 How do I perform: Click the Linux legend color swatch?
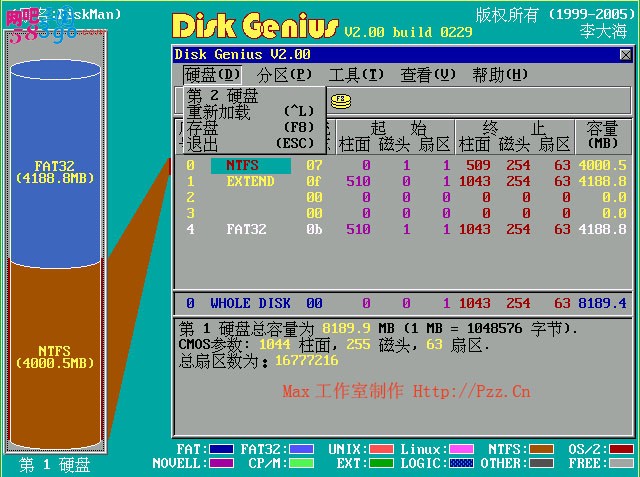point(461,449)
